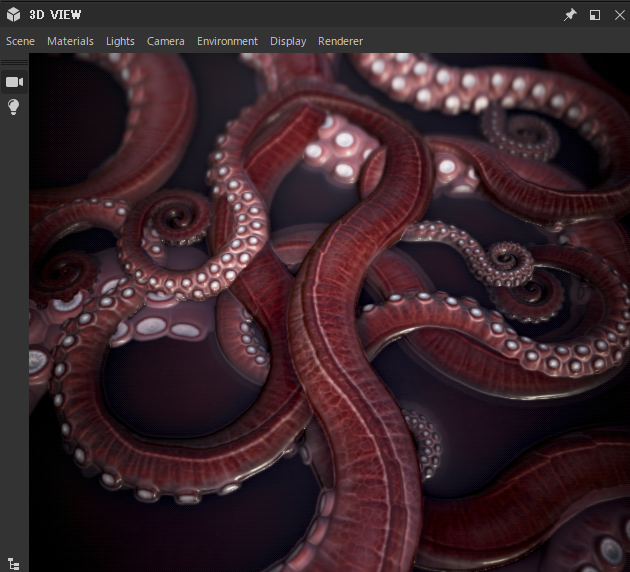Image resolution: width=630 pixels, height=572 pixels.
Task: Pin the 3D View panel
Action: [570, 15]
